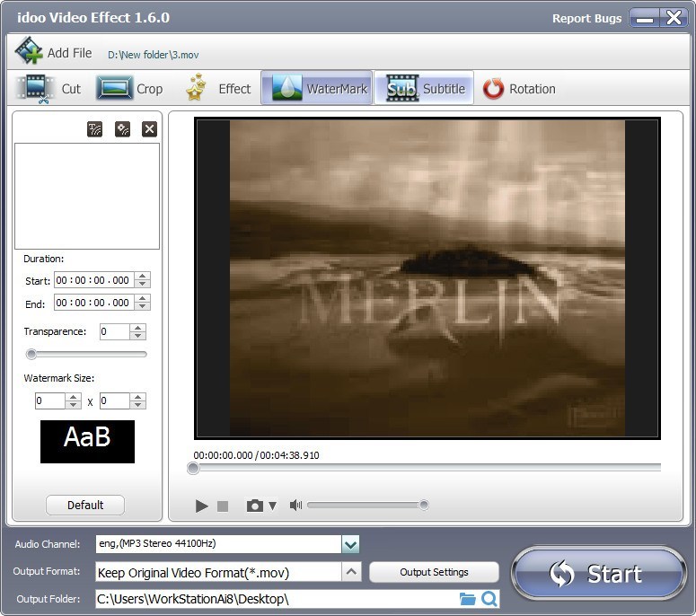This screenshot has width=696, height=616.
Task: Increase watermark width with up arrow
Action: tap(74, 397)
